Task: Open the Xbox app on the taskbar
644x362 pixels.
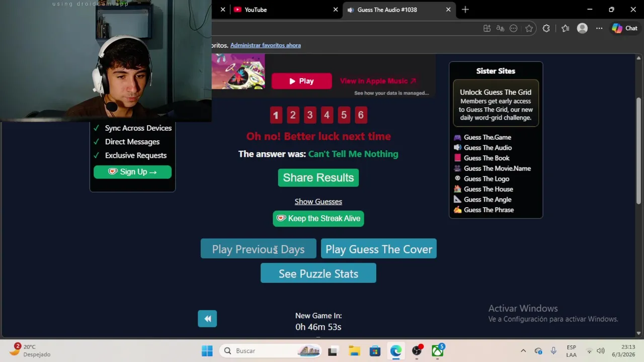Action: (x=438, y=351)
